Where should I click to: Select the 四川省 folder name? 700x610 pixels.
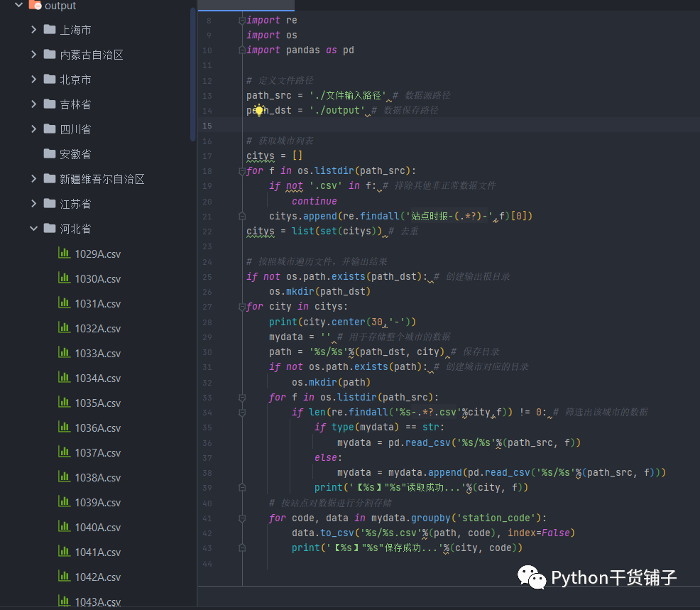point(75,129)
